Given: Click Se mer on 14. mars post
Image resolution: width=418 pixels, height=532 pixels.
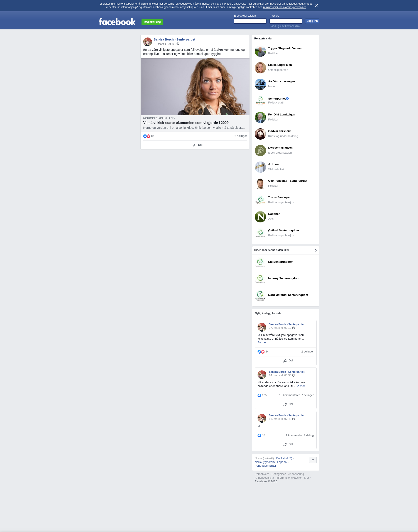Looking at the screenshot, I should point(300,386).
